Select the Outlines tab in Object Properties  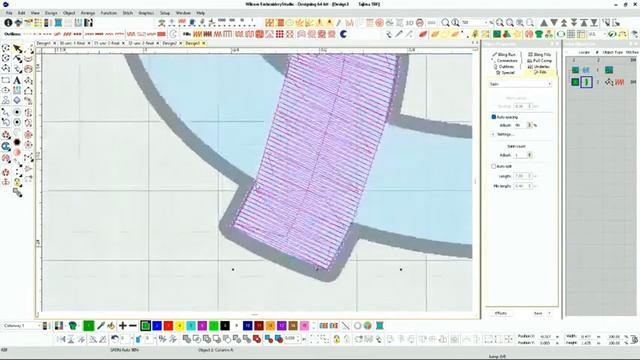pos(504,66)
